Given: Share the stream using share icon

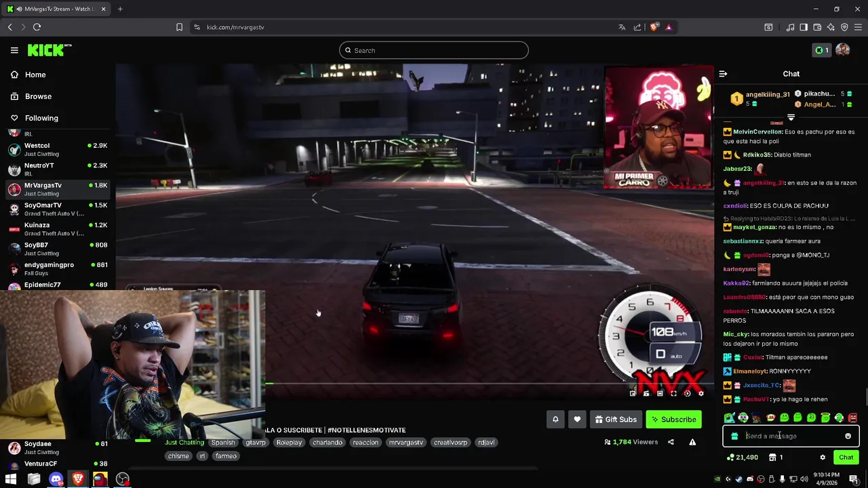Looking at the screenshot, I should pyautogui.click(x=671, y=442).
